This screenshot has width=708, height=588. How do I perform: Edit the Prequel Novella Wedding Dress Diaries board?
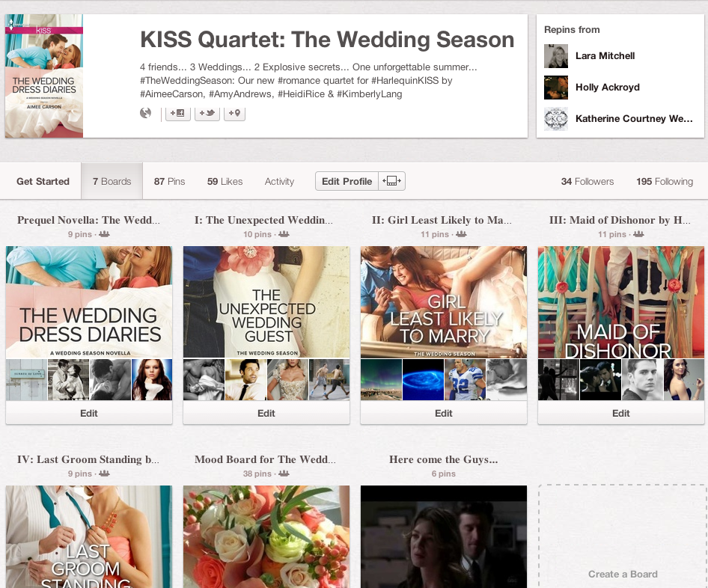(x=89, y=413)
